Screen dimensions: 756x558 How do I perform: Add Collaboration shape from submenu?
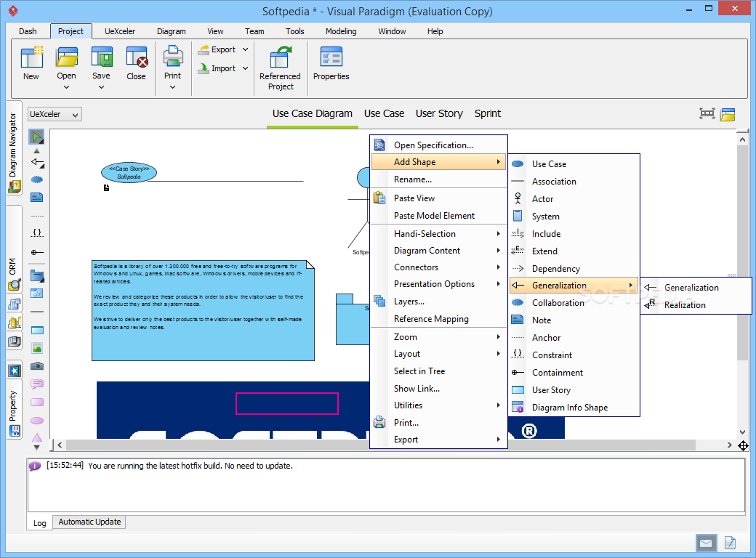(575, 302)
